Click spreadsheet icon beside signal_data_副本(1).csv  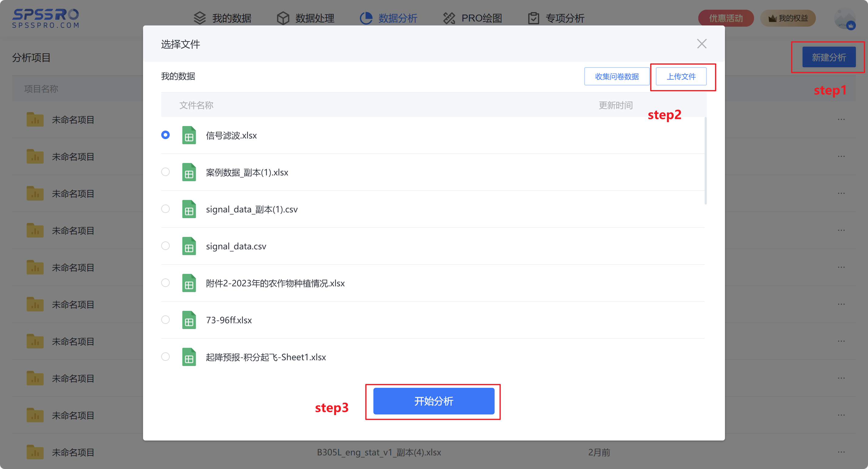point(189,209)
